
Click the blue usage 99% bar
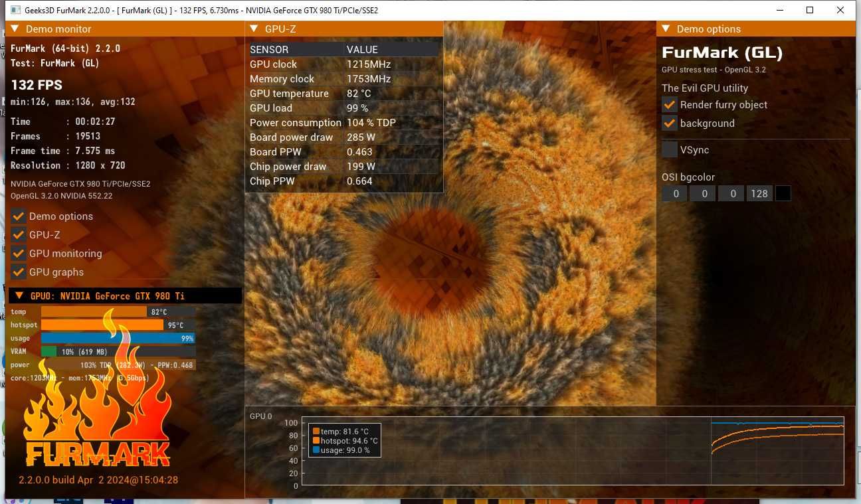(x=118, y=339)
